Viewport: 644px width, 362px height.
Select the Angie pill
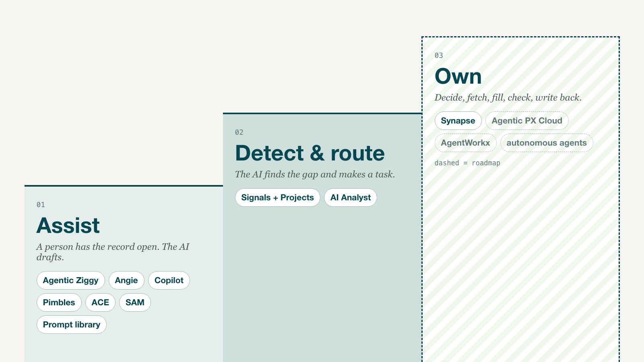[126, 280]
